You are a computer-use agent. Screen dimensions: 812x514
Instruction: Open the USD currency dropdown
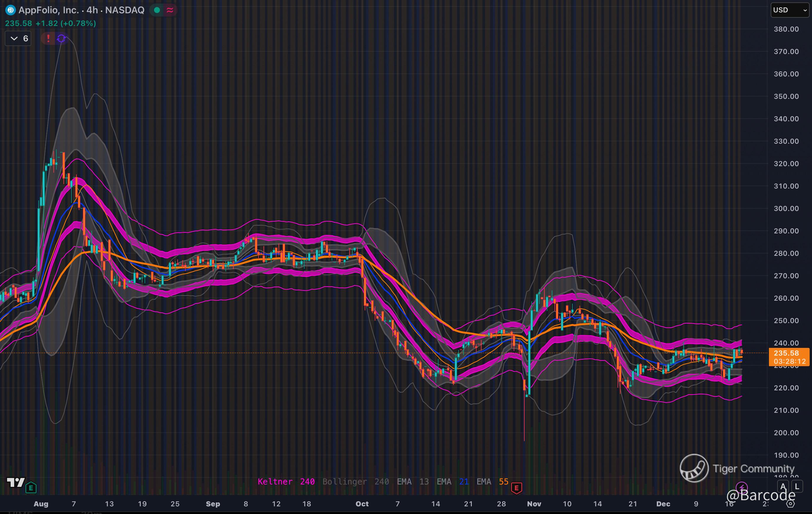[x=790, y=10]
